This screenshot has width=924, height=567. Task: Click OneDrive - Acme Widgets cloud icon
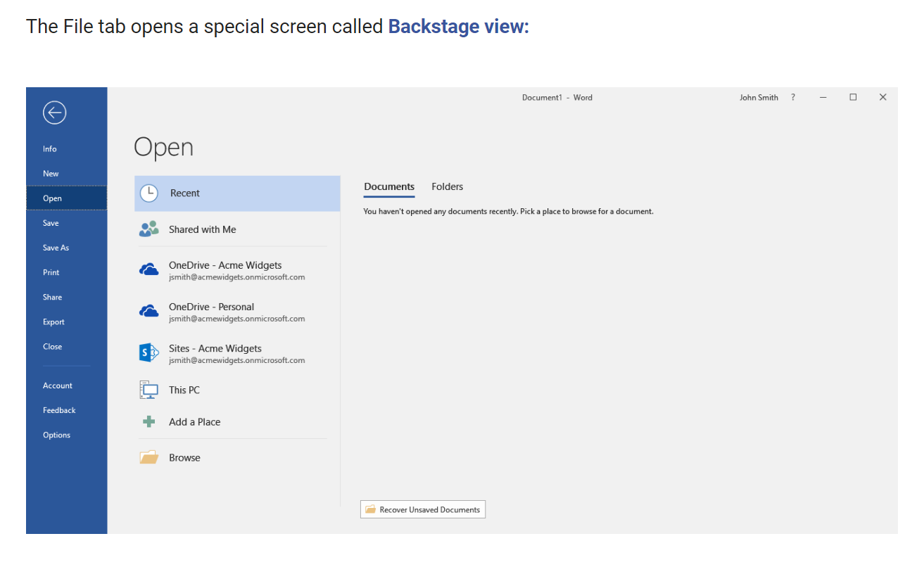(x=149, y=270)
